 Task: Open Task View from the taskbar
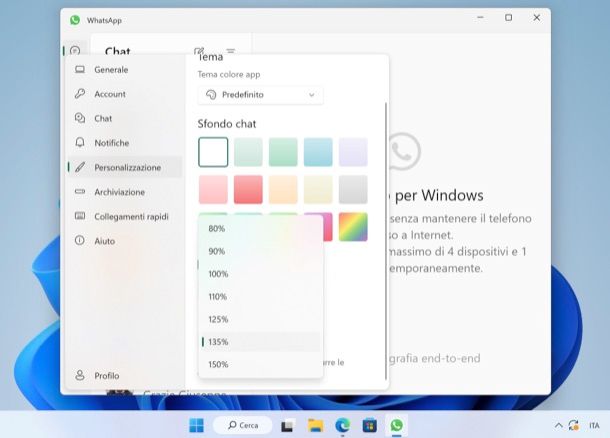pos(287,426)
